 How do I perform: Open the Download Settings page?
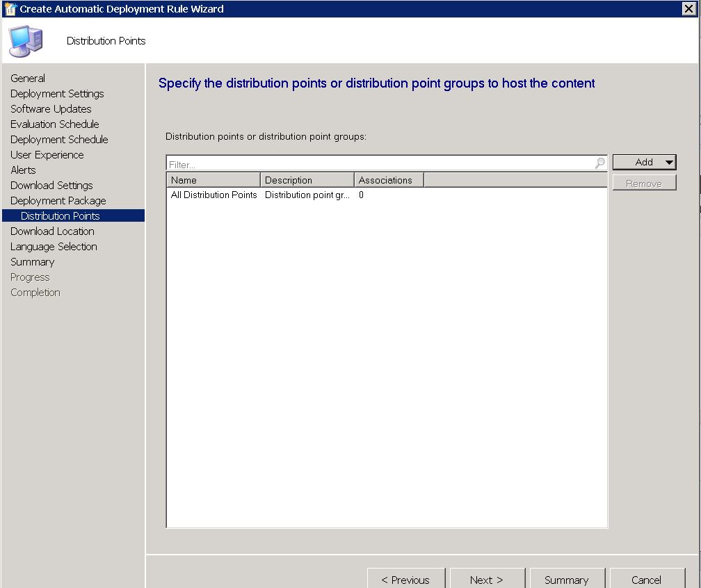[51, 185]
